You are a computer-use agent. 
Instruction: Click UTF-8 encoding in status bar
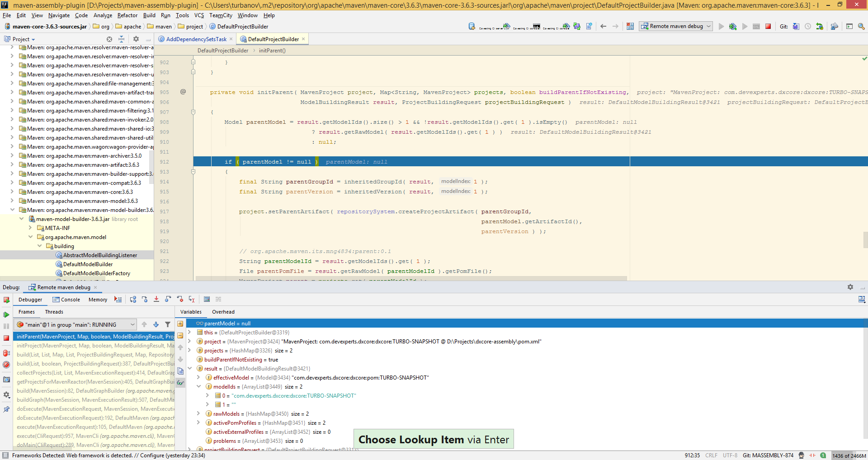[730, 455]
